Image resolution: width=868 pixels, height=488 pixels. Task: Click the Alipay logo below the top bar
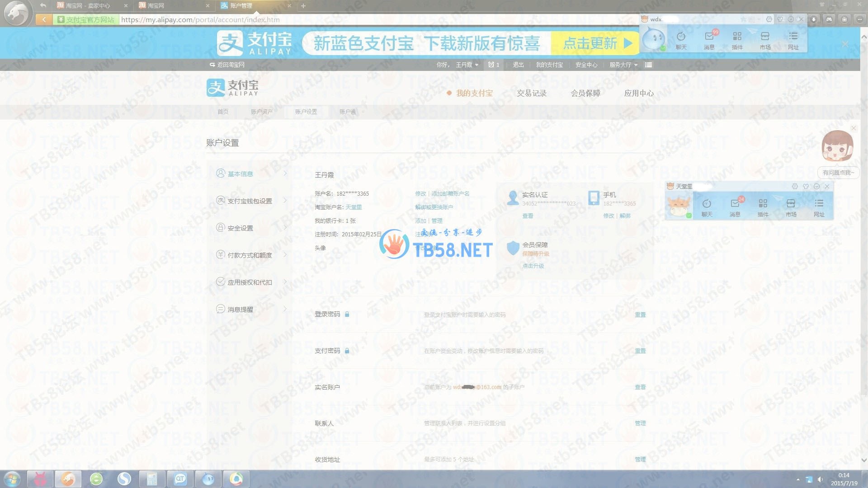click(232, 88)
